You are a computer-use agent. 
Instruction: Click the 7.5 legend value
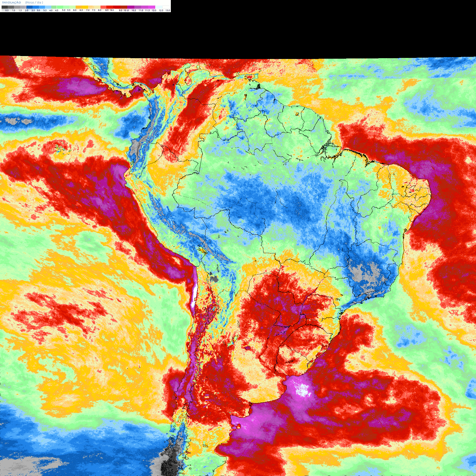tap(94, 10)
